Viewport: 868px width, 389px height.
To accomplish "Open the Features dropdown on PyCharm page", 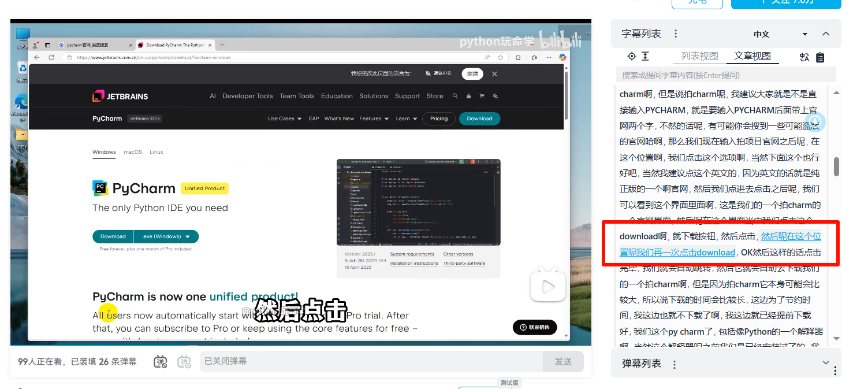I will [374, 118].
